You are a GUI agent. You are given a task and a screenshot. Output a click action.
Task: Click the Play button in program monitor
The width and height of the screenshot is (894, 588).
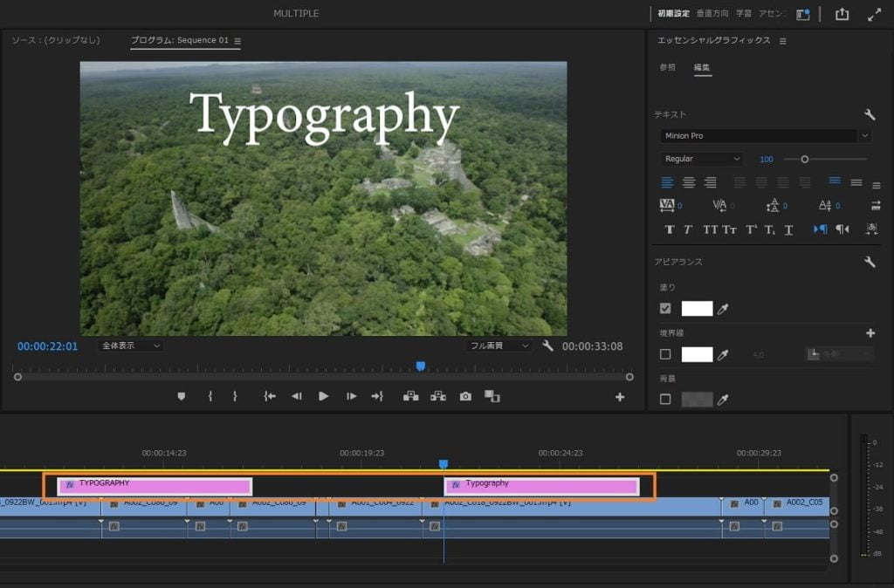tap(324, 396)
